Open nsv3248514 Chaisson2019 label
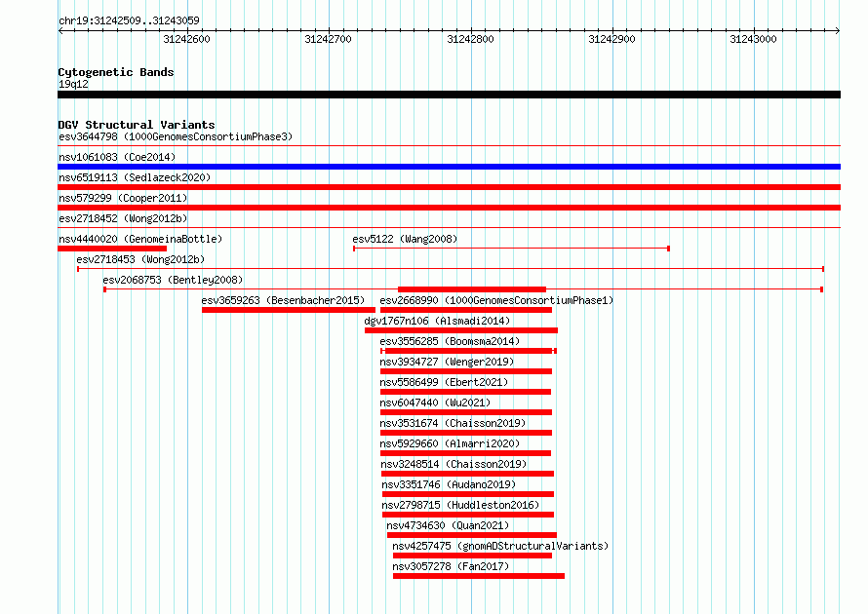This screenshot has height=614, width=868. [x=454, y=464]
